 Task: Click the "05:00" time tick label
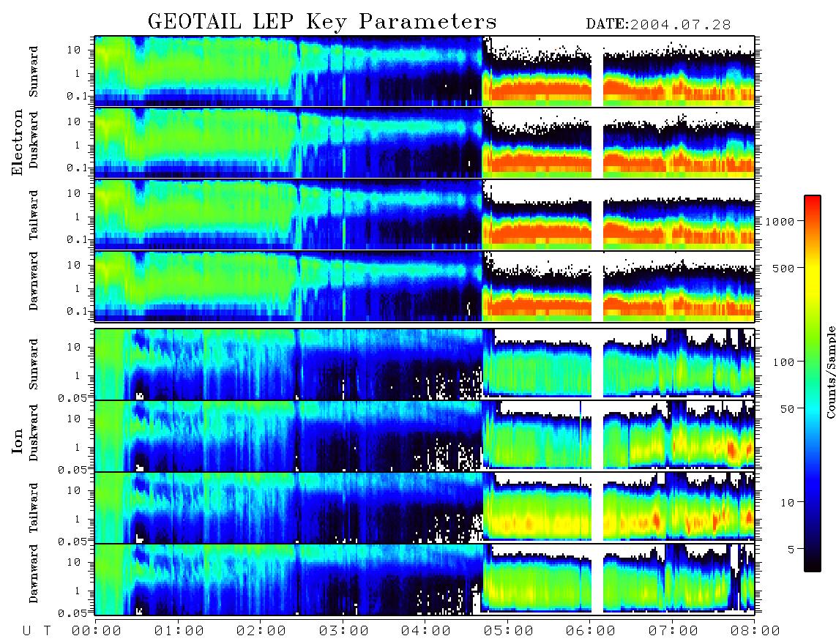[509, 632]
